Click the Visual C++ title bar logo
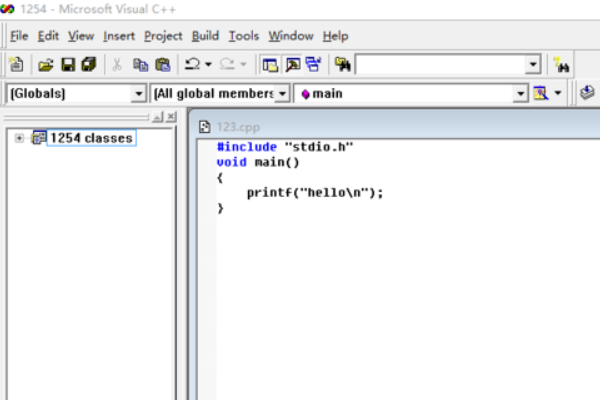 coord(7,8)
